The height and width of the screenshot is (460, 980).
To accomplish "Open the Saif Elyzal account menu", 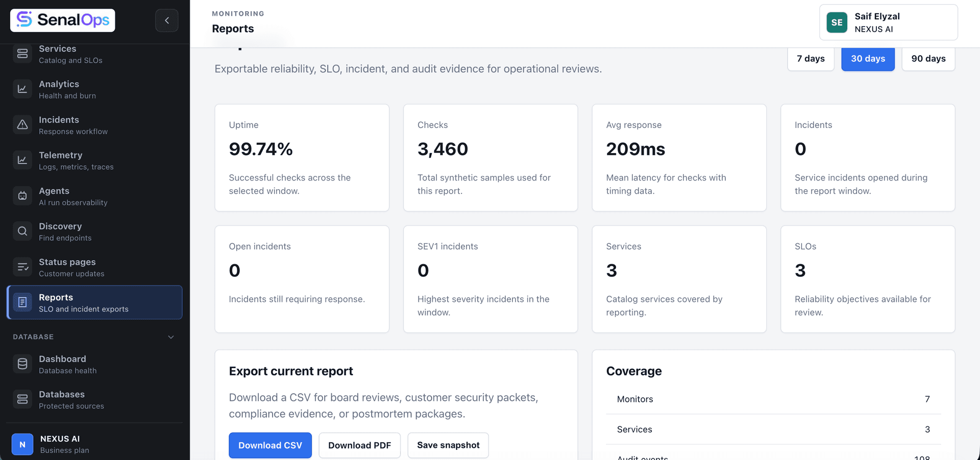I will coord(888,22).
